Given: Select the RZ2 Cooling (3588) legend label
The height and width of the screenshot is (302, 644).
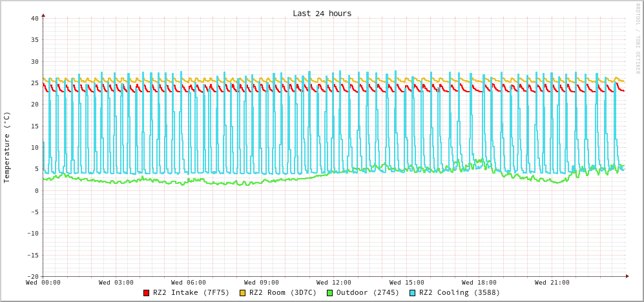Looking at the screenshot, I should (459, 292).
